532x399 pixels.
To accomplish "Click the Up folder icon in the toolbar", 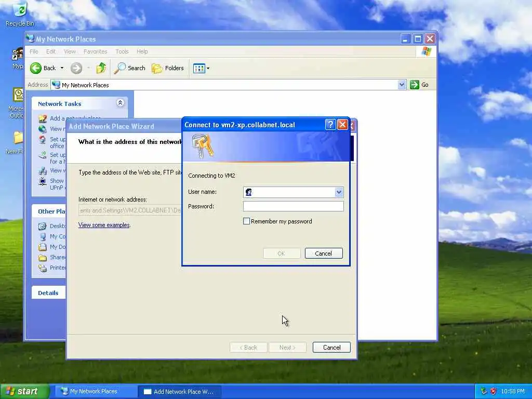I will click(x=101, y=68).
